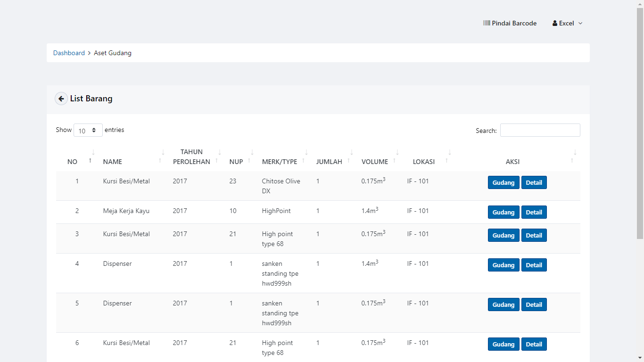
Task: Go to the Dashboard breadcrumb link
Action: coord(69,53)
